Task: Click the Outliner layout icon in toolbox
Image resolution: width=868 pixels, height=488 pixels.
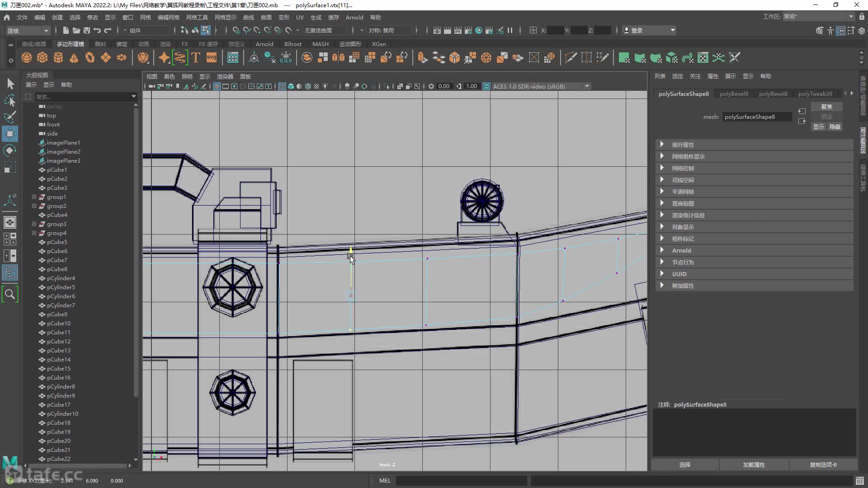Action: (10, 272)
